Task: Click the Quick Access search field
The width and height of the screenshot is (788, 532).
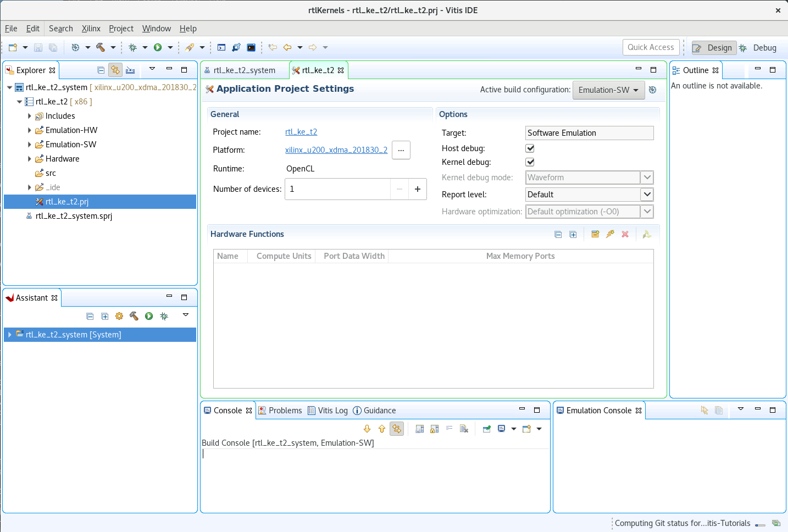Action: (651, 47)
